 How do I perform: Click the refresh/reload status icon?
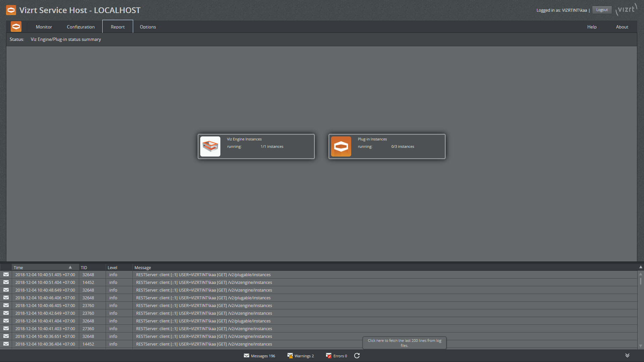(357, 356)
